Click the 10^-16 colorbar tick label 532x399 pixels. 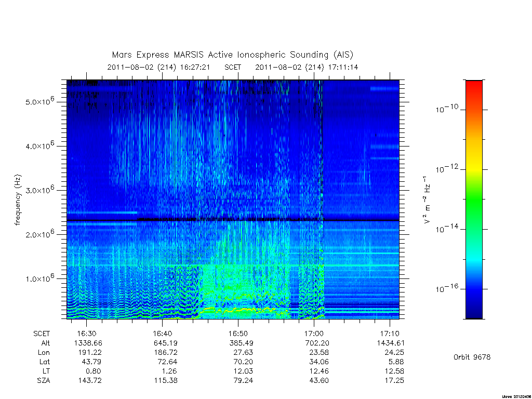click(447, 288)
